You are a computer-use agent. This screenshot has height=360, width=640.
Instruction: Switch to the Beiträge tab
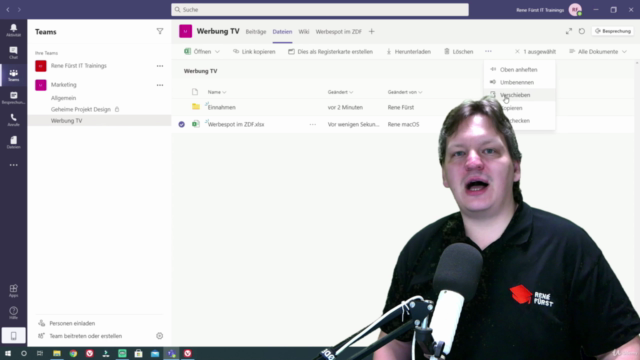[x=256, y=31]
